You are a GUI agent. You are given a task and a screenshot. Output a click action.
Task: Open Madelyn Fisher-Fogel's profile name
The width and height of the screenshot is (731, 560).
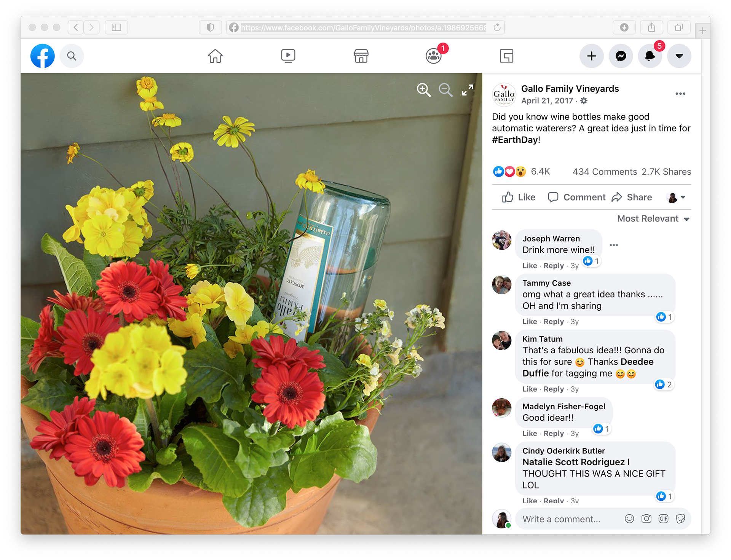(563, 407)
